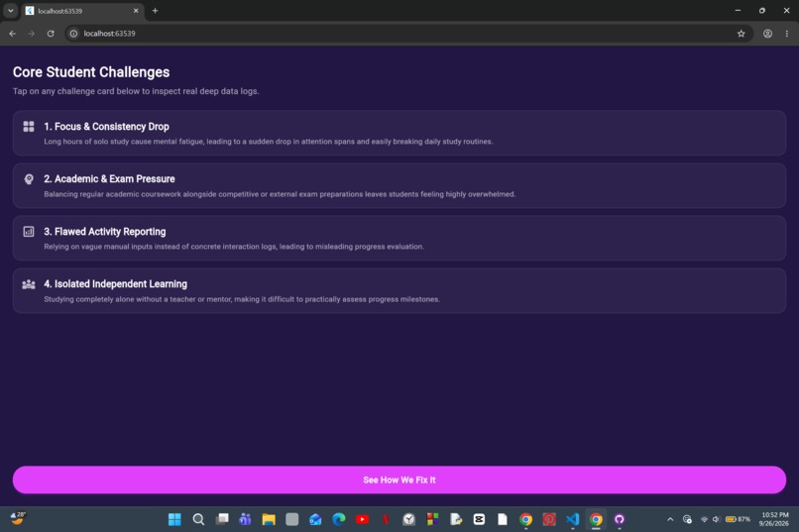This screenshot has width=799, height=532.
Task: Click the 'Tap on any challenge card' subtitle text
Action: [x=136, y=91]
